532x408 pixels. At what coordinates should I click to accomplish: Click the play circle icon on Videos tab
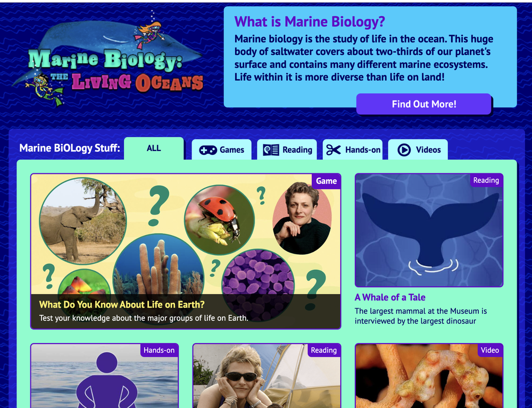(404, 149)
